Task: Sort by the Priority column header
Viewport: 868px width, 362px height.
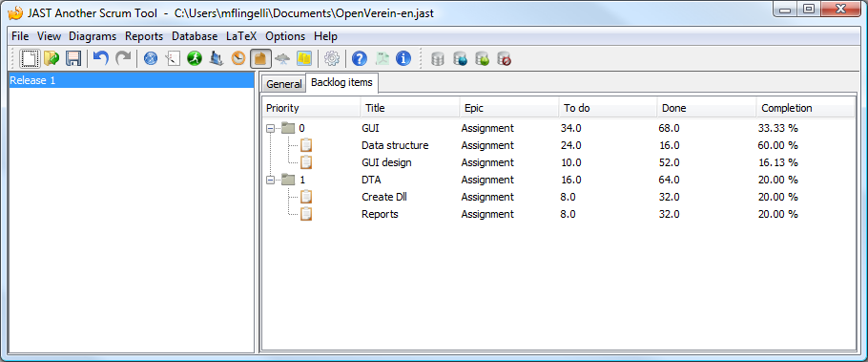Action: point(311,108)
